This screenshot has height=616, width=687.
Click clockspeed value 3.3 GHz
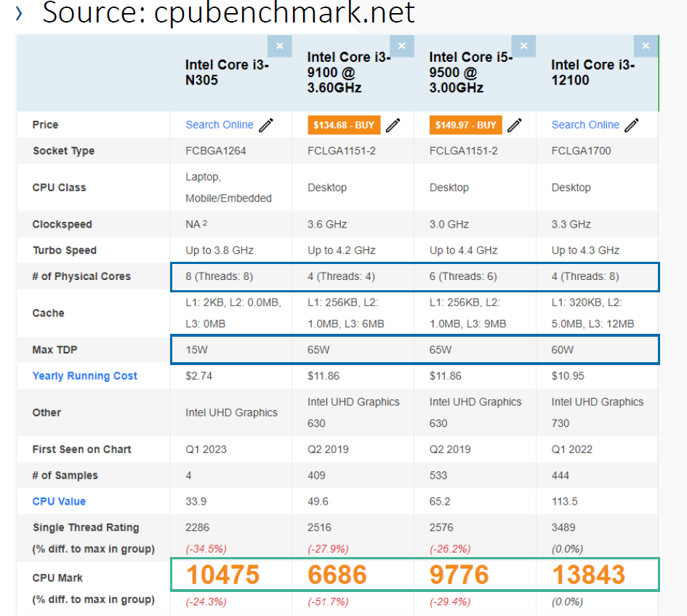point(571,225)
